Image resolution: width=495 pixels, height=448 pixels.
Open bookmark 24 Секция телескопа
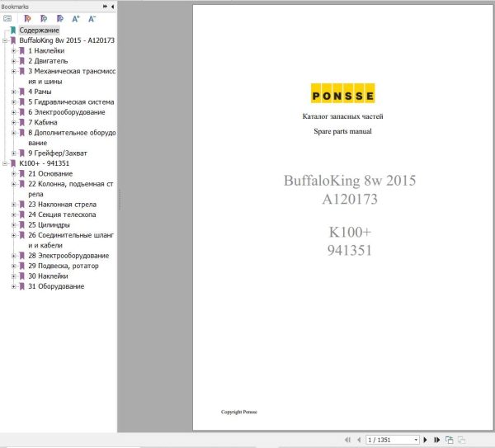[x=62, y=215]
